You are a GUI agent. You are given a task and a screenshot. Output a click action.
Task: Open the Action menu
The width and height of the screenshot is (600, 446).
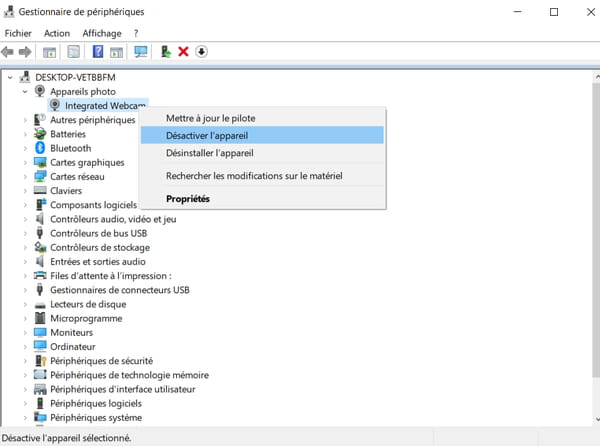pos(57,33)
